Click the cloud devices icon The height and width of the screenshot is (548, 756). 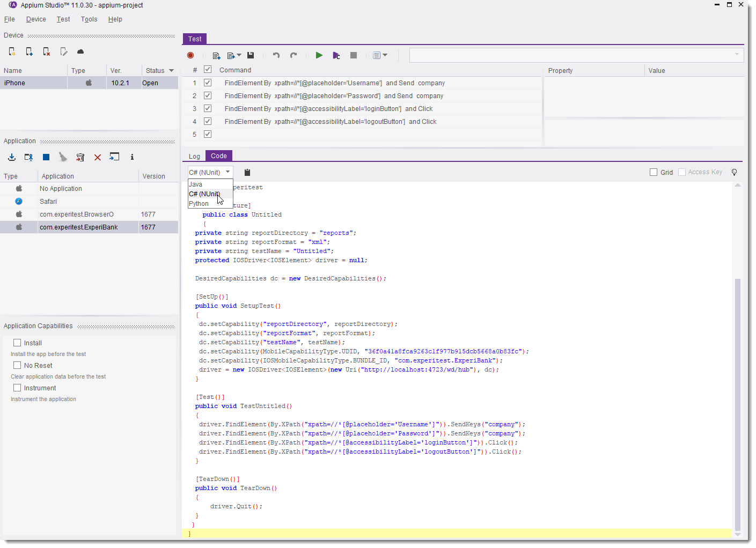[x=80, y=52]
